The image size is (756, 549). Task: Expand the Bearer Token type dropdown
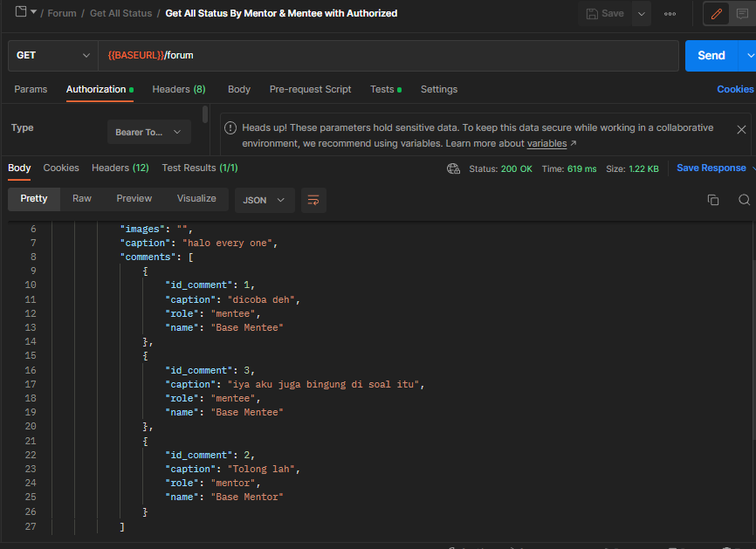pos(148,132)
